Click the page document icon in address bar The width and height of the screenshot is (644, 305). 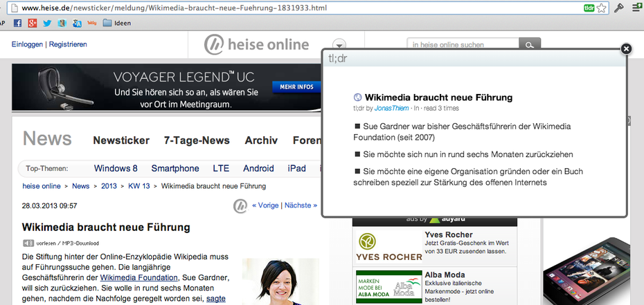tap(15, 8)
